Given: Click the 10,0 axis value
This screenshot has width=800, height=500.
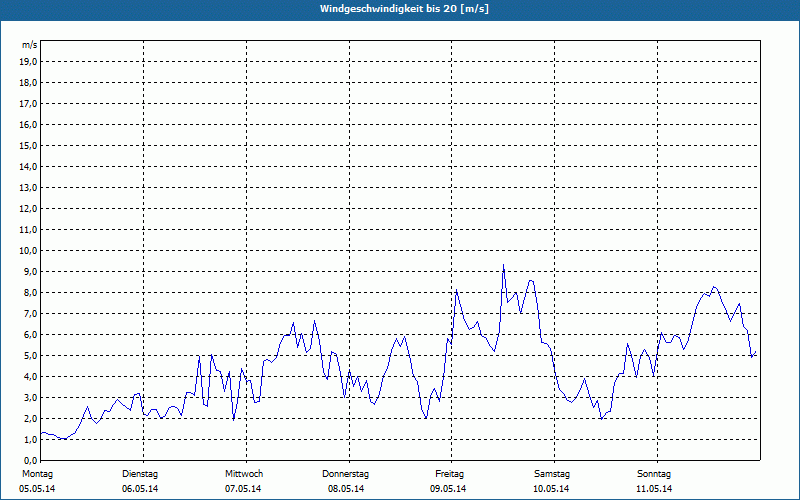Looking at the screenshot, I should (29, 251).
